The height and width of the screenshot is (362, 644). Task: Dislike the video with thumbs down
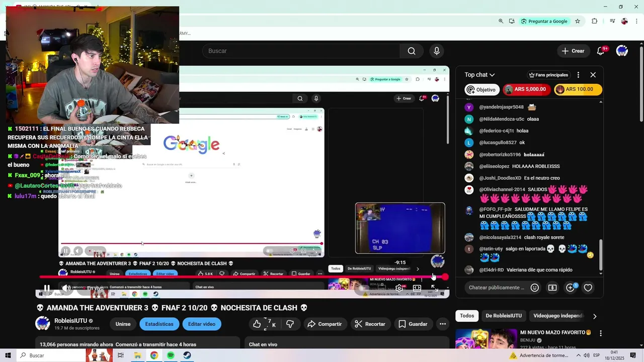coord(290,324)
